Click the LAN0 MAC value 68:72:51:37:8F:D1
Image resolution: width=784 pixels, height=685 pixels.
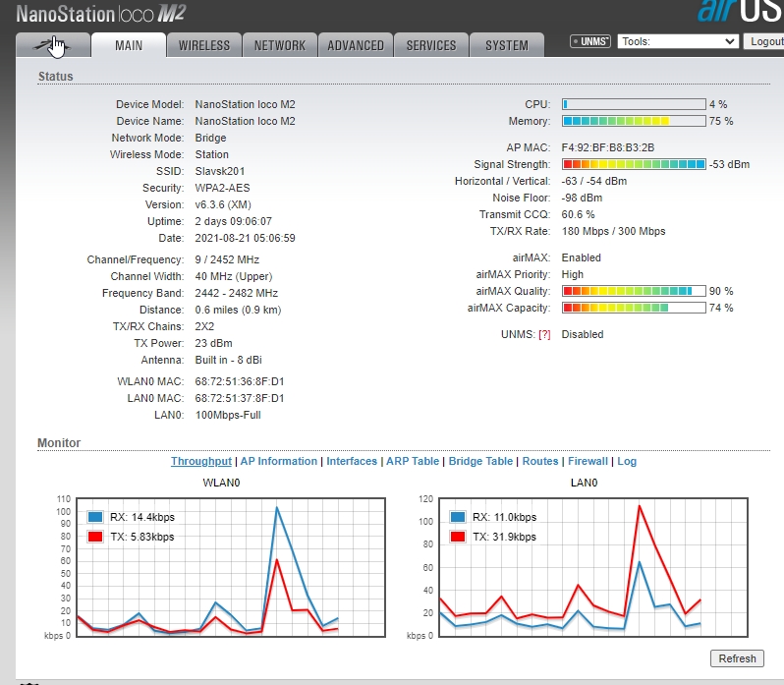click(x=240, y=398)
